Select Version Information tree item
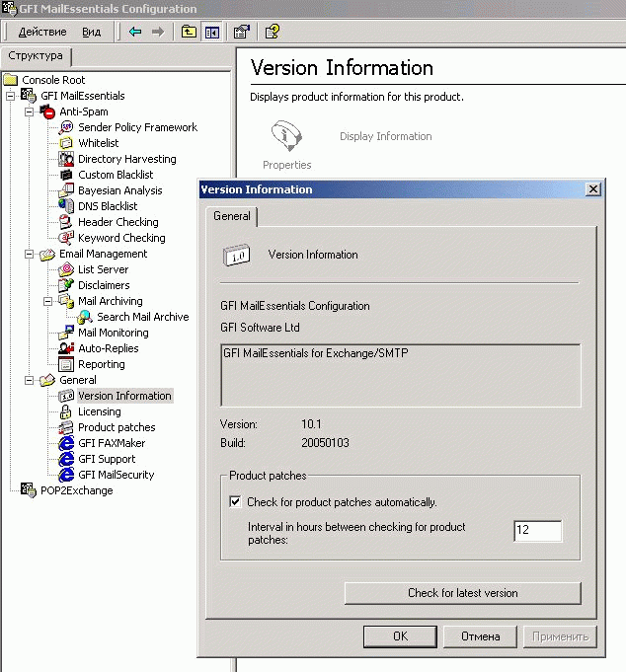This screenshot has height=672, width=626. pos(124,396)
